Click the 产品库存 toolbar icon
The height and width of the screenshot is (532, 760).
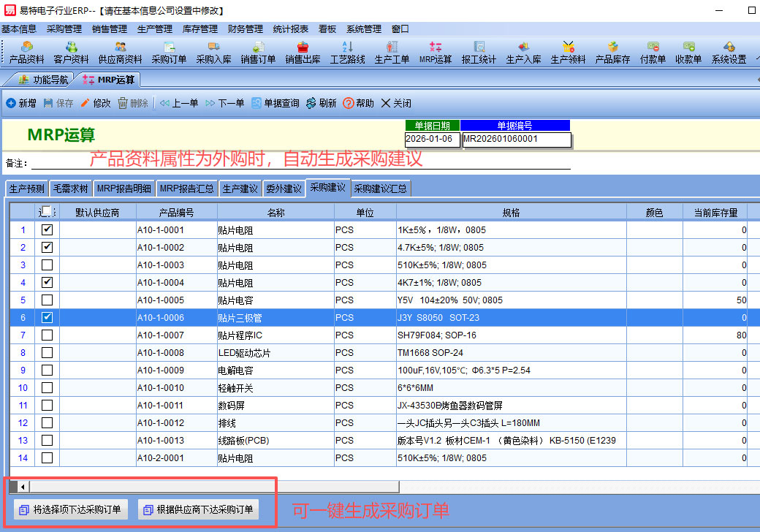pyautogui.click(x=612, y=52)
